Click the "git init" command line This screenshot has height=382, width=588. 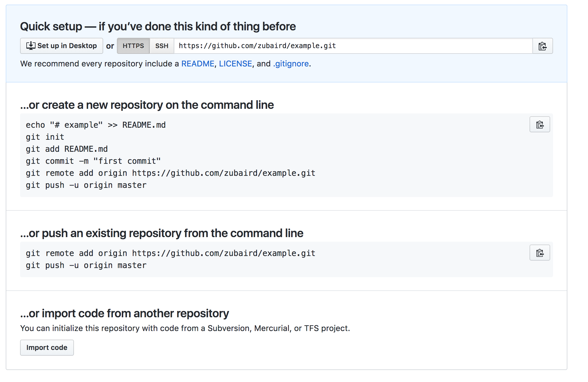pyautogui.click(x=45, y=137)
